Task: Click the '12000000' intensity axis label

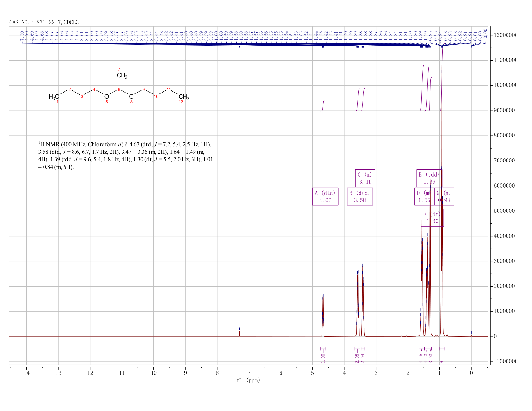Action: 506,35
